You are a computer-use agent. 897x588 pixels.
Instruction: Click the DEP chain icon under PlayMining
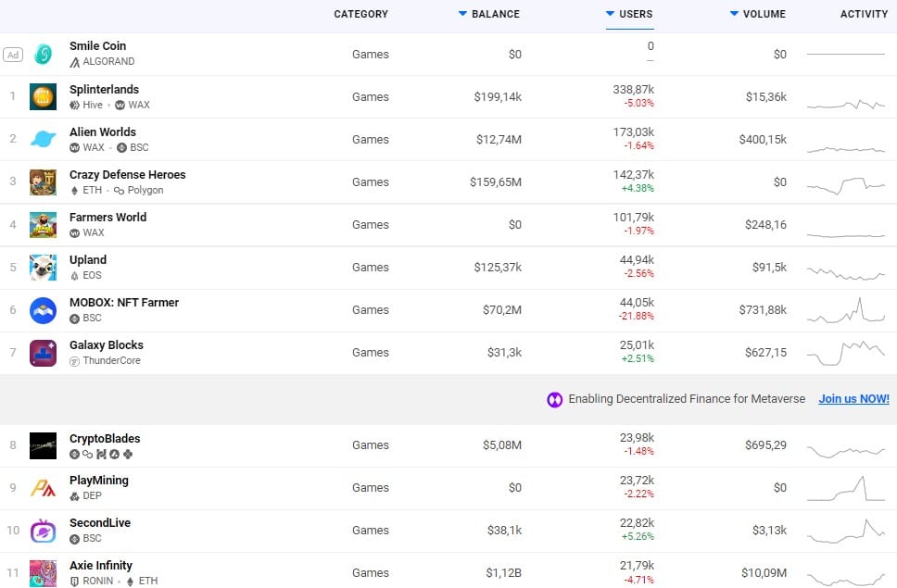coord(74,496)
